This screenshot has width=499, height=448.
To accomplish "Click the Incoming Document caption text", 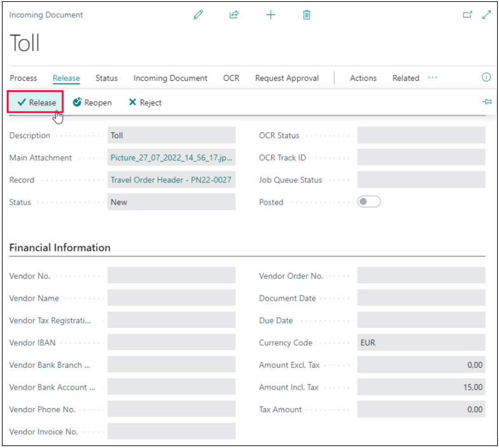I will tap(46, 15).
